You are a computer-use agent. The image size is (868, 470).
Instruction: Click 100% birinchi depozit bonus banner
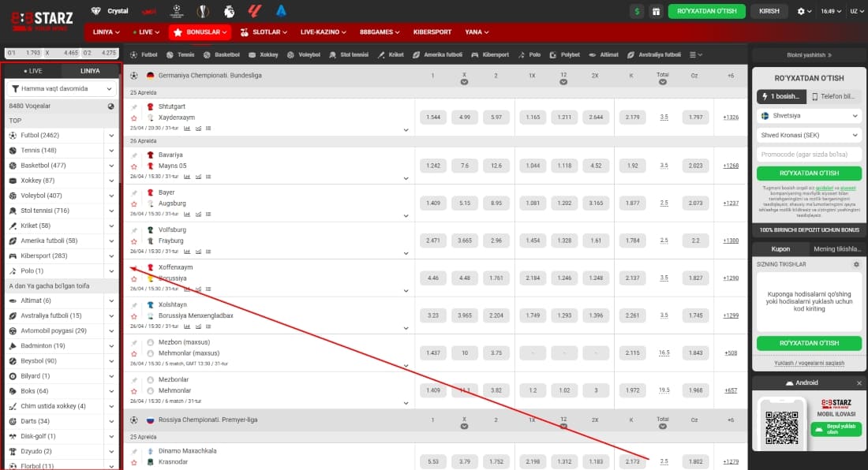coord(809,230)
